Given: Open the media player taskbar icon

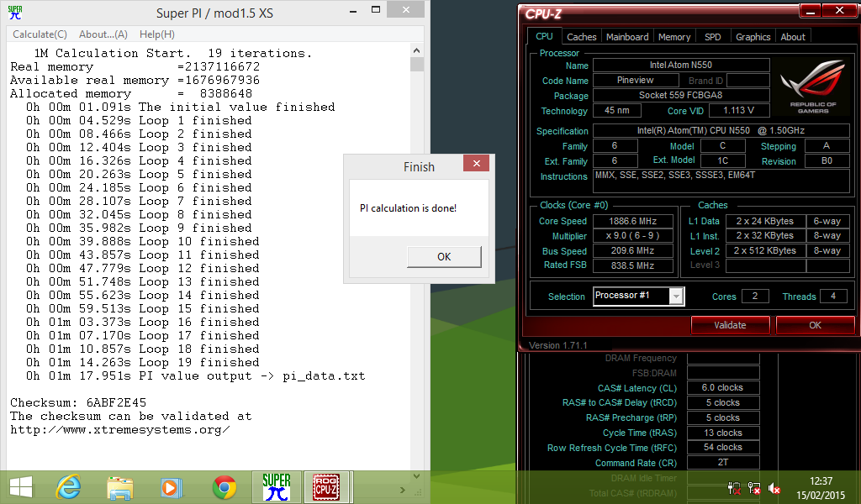Looking at the screenshot, I should [171, 487].
